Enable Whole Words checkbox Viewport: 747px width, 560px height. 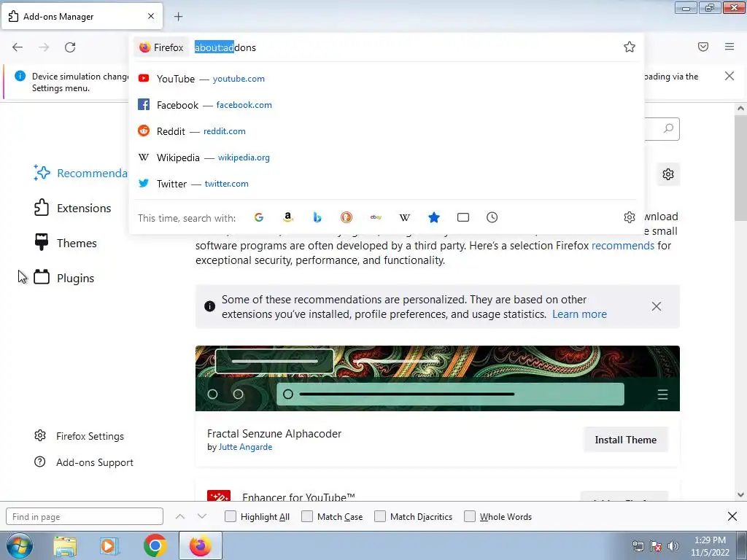[x=470, y=517]
